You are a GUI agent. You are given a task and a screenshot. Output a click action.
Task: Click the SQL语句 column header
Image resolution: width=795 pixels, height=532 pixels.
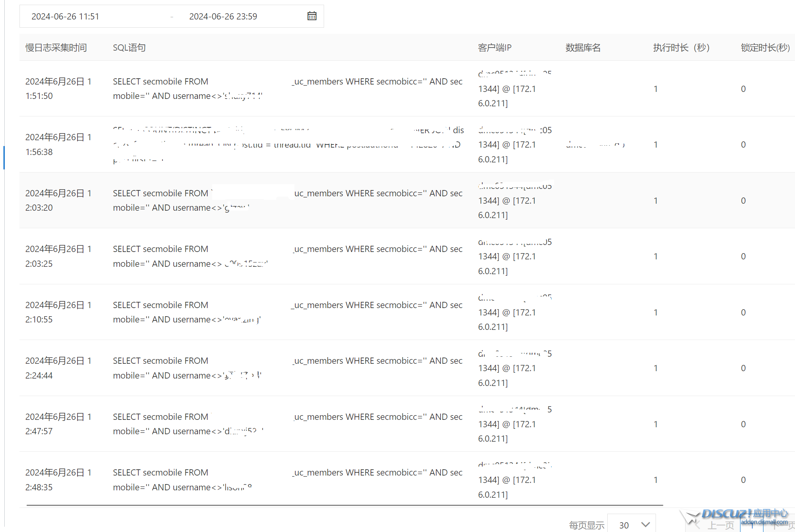[x=129, y=48]
